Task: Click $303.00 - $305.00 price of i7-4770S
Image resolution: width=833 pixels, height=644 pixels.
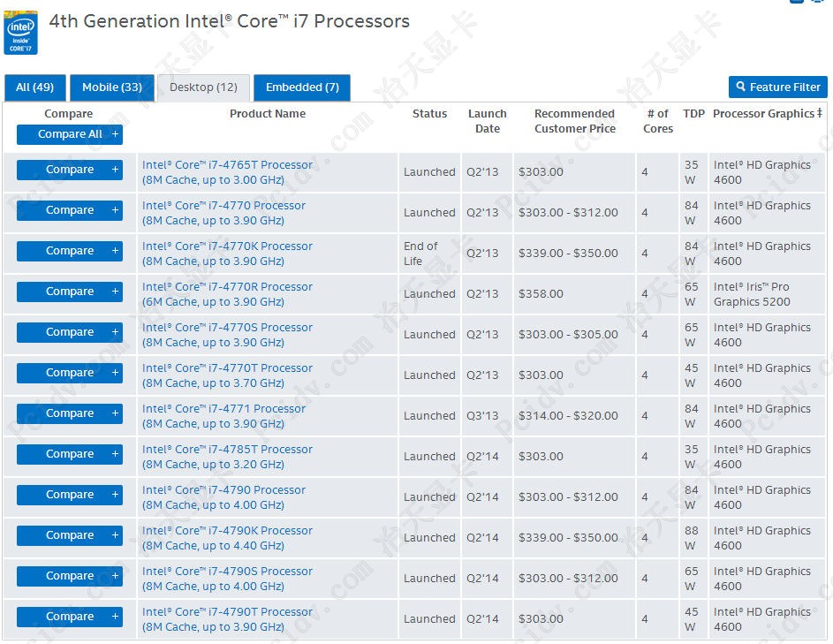Action: pos(569,335)
